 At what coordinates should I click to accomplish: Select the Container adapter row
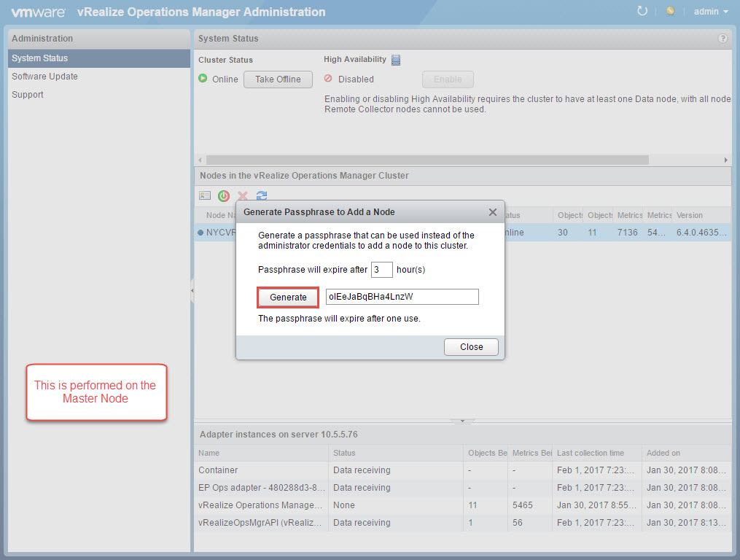[x=463, y=470]
